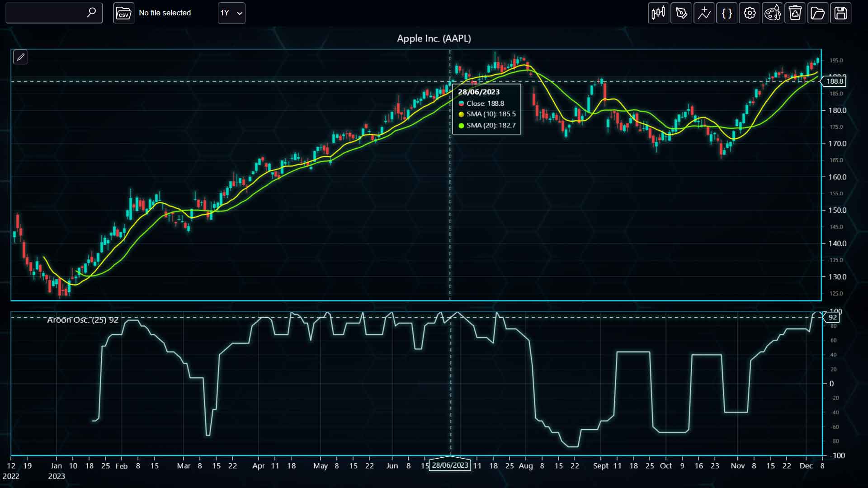The width and height of the screenshot is (868, 488).
Task: Open the color palette theme tool
Action: 773,13
